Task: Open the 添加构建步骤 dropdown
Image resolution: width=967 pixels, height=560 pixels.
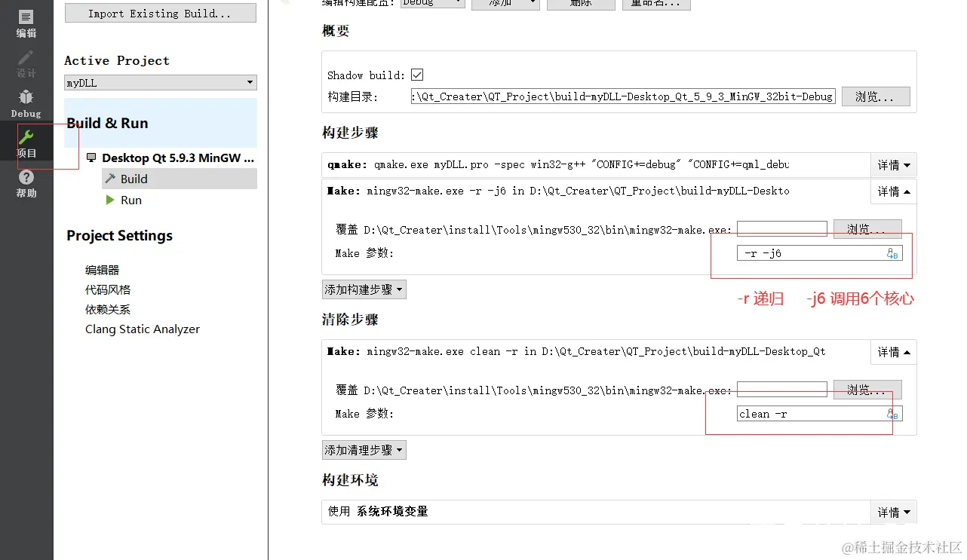Action: coord(364,289)
